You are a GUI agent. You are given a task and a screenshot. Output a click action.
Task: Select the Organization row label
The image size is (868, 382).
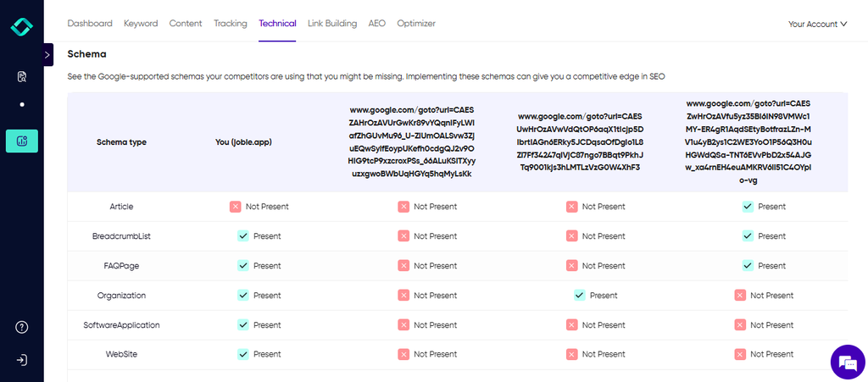[121, 296]
